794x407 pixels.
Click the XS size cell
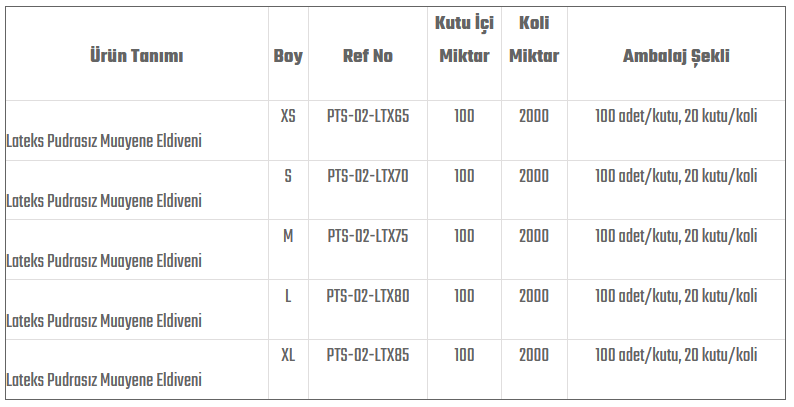pos(288,116)
